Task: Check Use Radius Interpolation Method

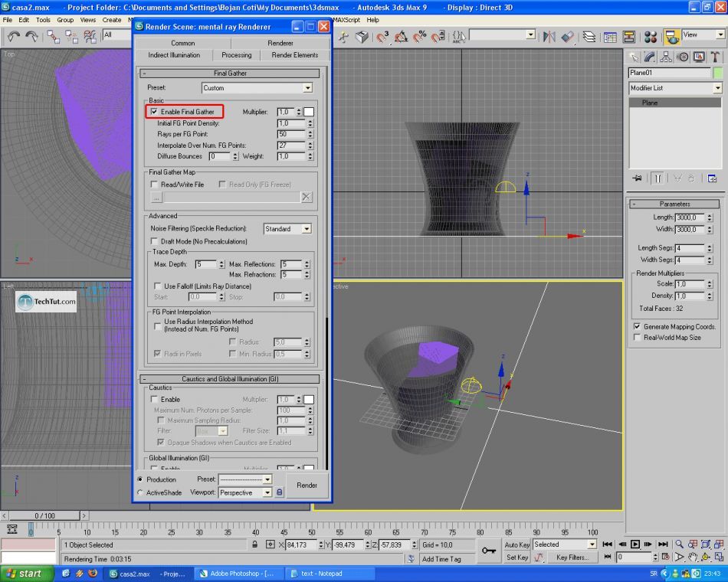Action: pos(157,325)
